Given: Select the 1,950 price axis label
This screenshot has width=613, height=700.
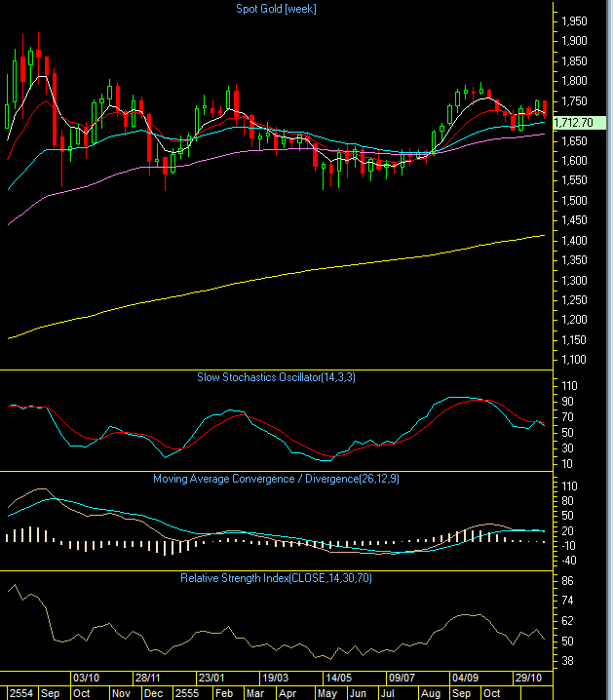Looking at the screenshot, I should pos(576,20).
